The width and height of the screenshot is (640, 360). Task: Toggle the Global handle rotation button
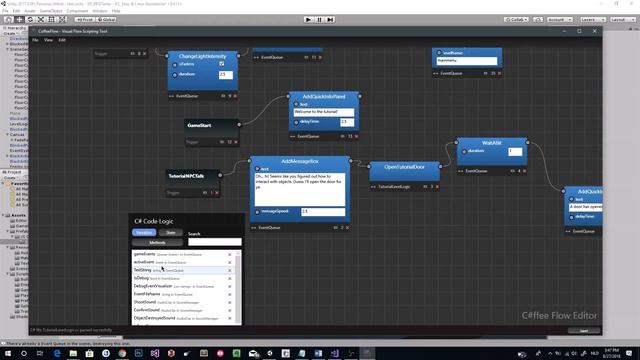click(107, 20)
